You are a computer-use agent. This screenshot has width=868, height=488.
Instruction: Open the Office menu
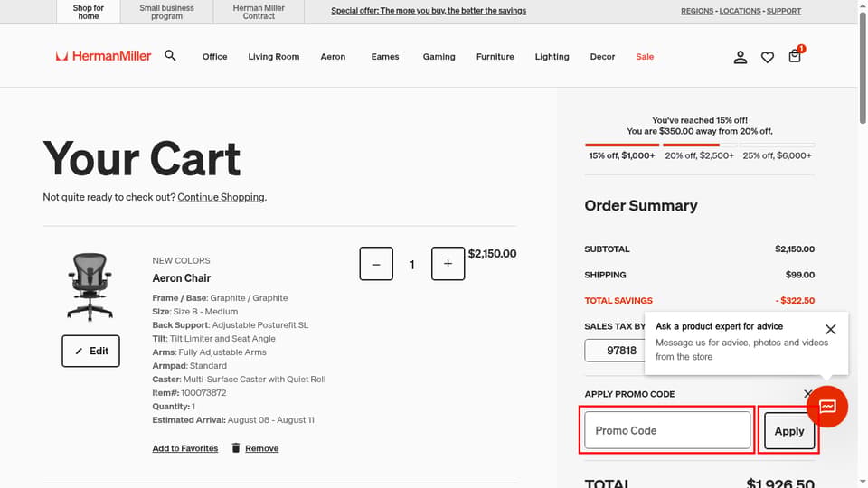(215, 56)
